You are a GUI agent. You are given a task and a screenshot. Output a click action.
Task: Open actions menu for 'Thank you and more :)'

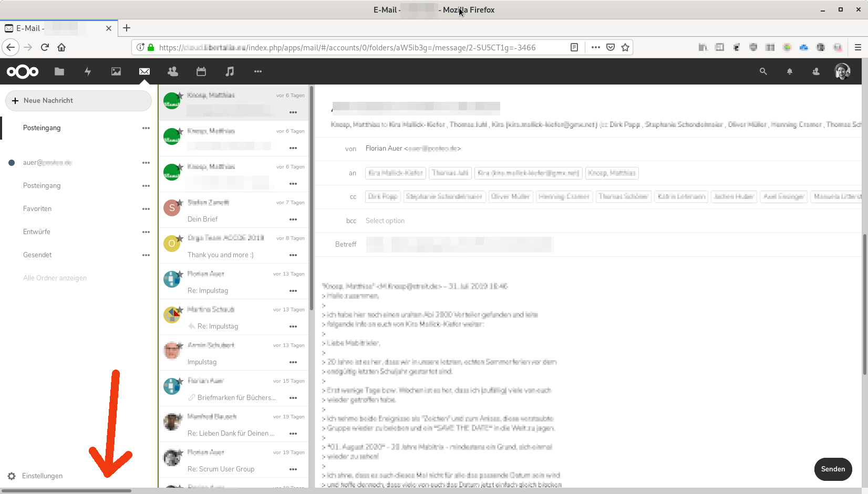coord(293,255)
